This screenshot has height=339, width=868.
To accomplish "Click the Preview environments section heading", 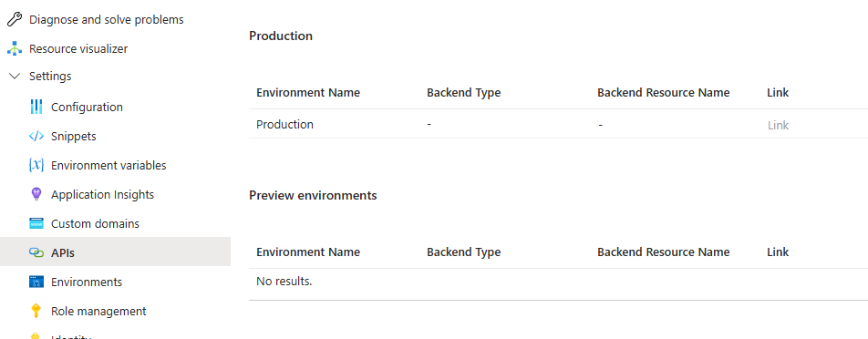I will tap(313, 195).
